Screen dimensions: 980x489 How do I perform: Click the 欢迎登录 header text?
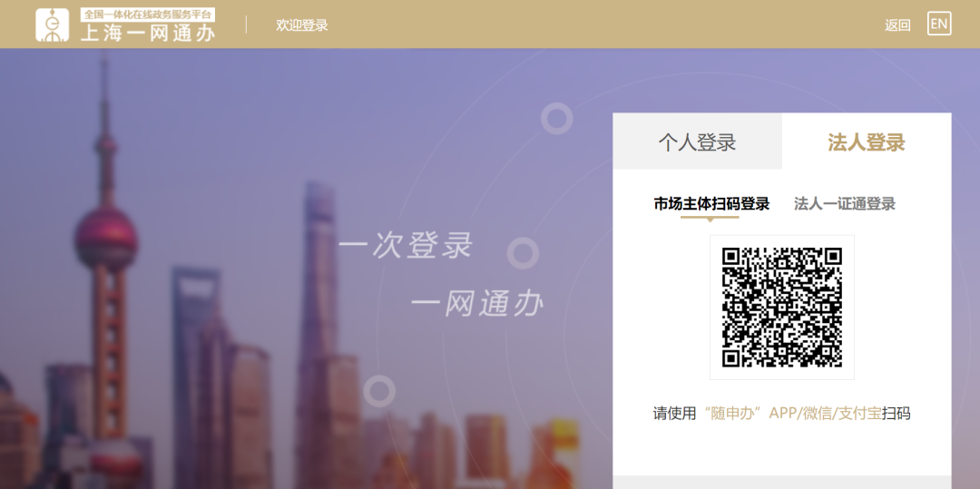click(302, 25)
